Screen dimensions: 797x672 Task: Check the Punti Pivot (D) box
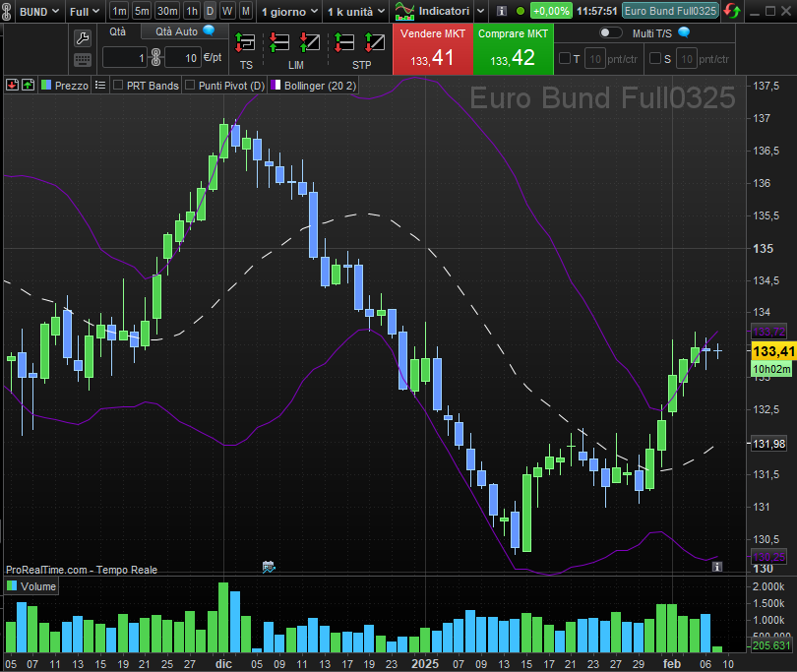[190, 86]
